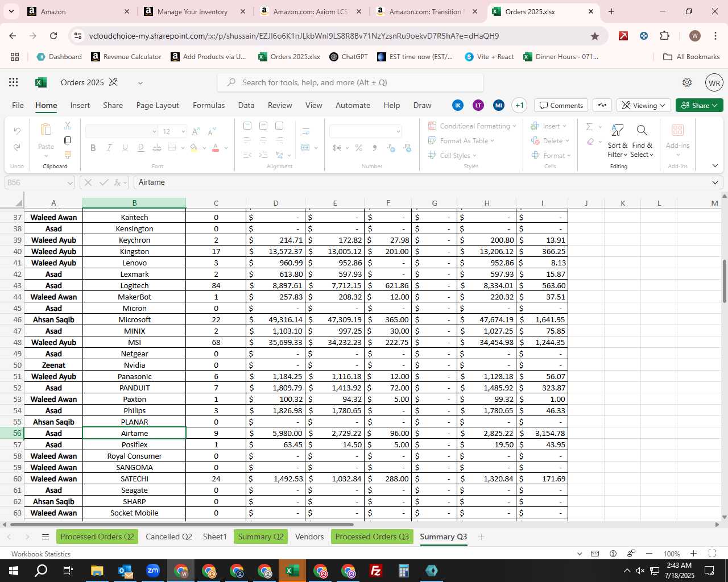The height and width of the screenshot is (582, 728).
Task: Toggle Middle Align
Action: (263, 126)
